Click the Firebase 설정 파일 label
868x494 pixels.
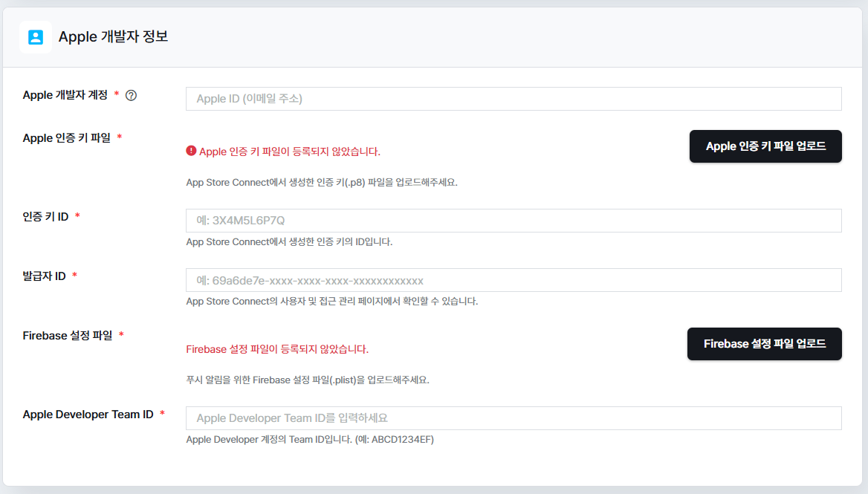pos(68,336)
